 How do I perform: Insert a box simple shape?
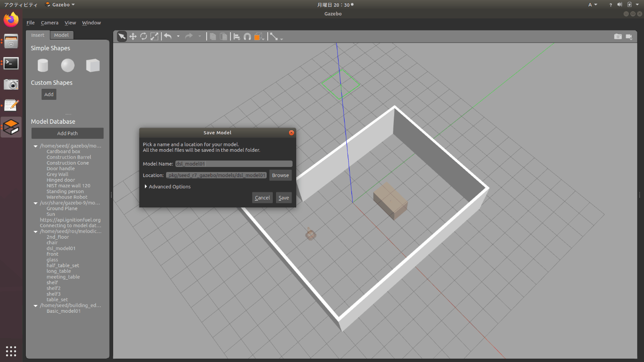tap(92, 65)
